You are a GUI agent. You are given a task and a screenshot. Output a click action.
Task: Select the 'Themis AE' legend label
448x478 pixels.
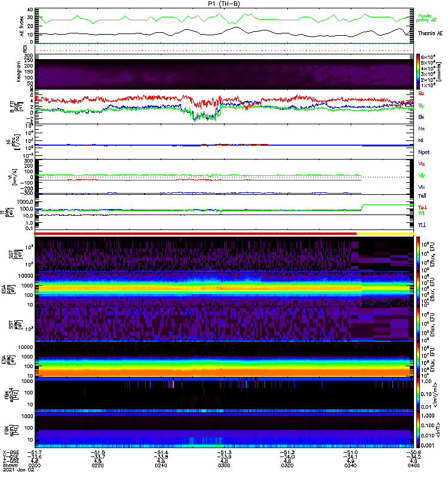430,33
